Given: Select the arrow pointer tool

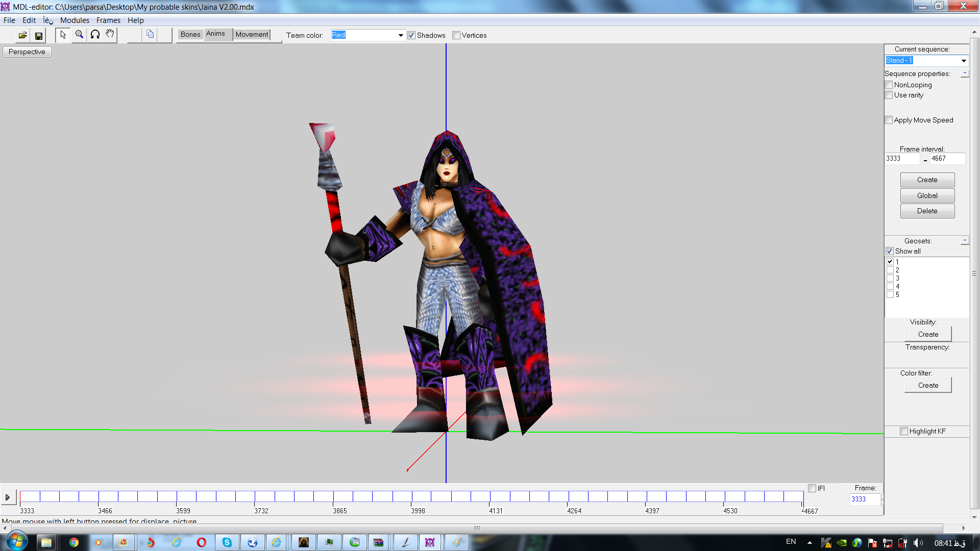Looking at the screenshot, I should click(x=63, y=35).
